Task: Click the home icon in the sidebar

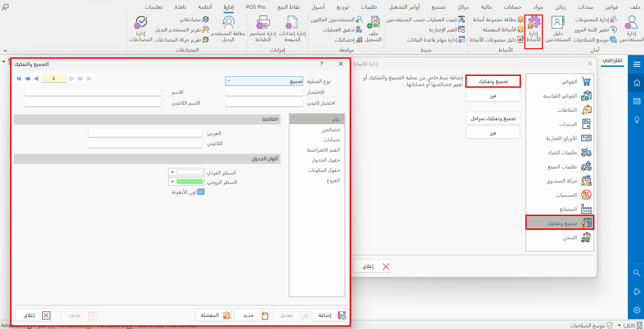Action: pyautogui.click(x=637, y=83)
